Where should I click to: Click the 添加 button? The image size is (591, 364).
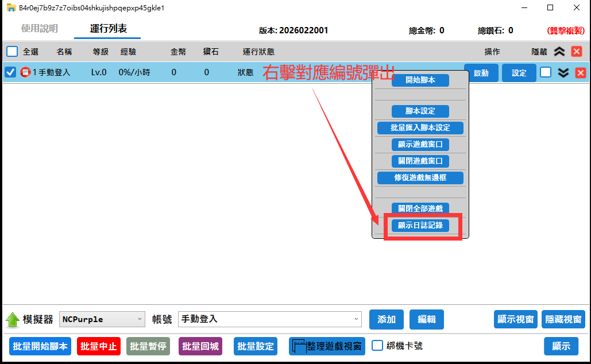point(386,319)
